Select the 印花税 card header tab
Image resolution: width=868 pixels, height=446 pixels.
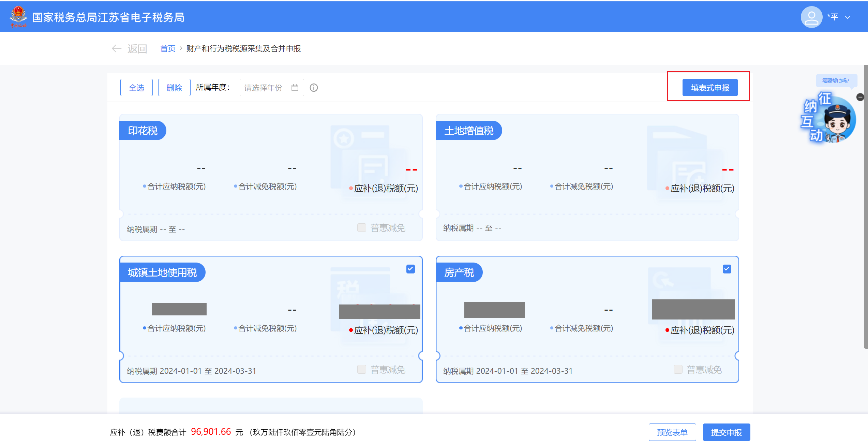click(x=143, y=131)
